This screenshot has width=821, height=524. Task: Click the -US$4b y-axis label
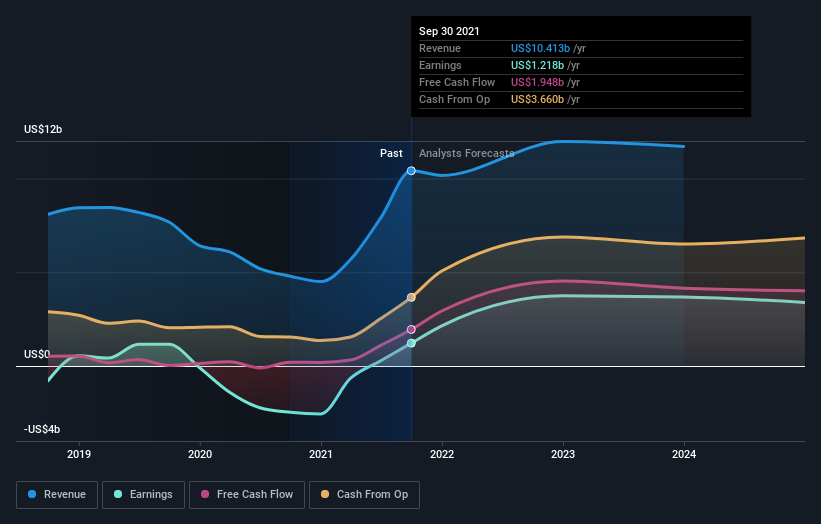(42, 429)
